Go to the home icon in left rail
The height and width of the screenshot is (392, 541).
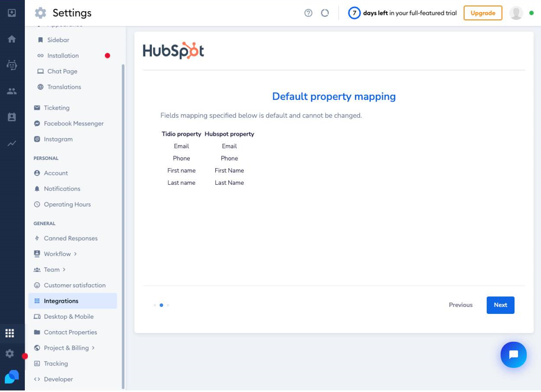[x=12, y=39]
